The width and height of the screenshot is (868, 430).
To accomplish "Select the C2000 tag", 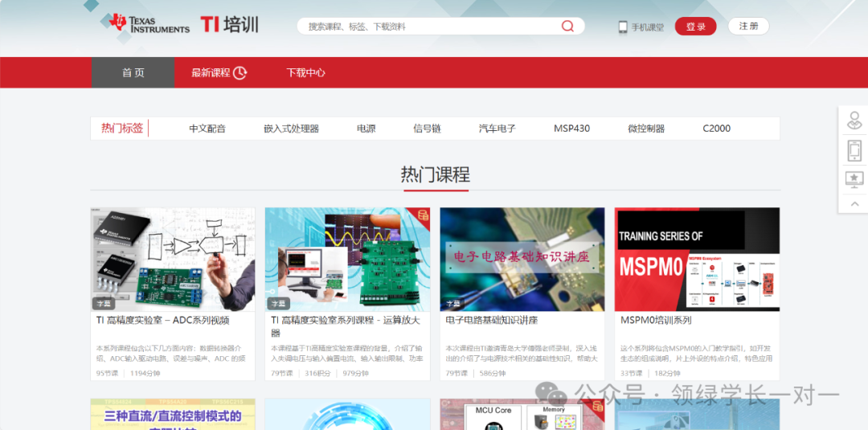I will pos(716,129).
